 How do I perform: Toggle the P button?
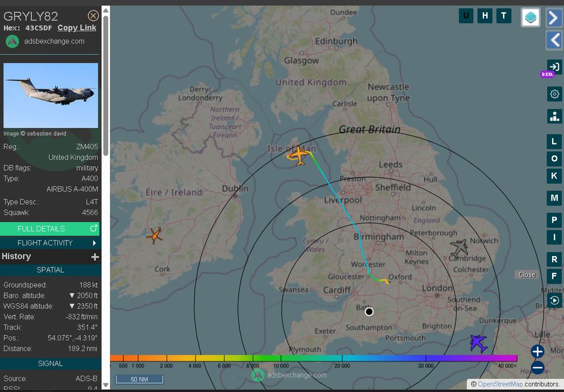point(554,220)
